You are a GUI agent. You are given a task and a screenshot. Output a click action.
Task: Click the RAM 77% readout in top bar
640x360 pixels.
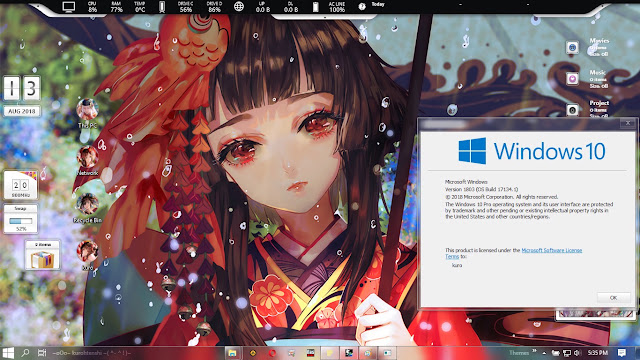(116, 7)
